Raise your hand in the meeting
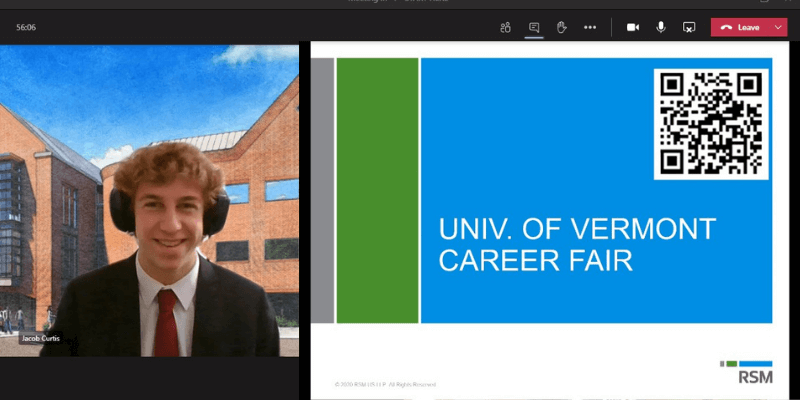The width and height of the screenshot is (800, 400). point(562,28)
